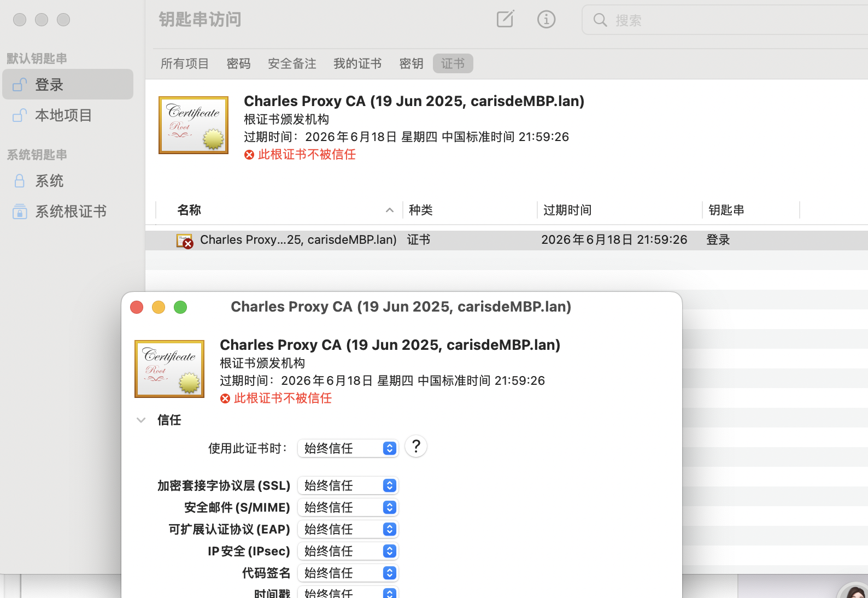Sort the list by the 名称 column
868x598 pixels.
(189, 210)
